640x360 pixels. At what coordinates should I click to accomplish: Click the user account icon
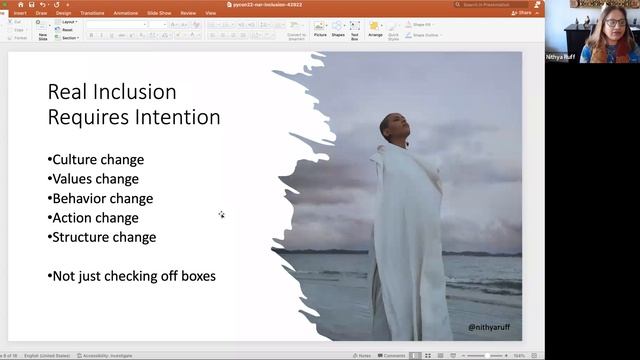537,4
